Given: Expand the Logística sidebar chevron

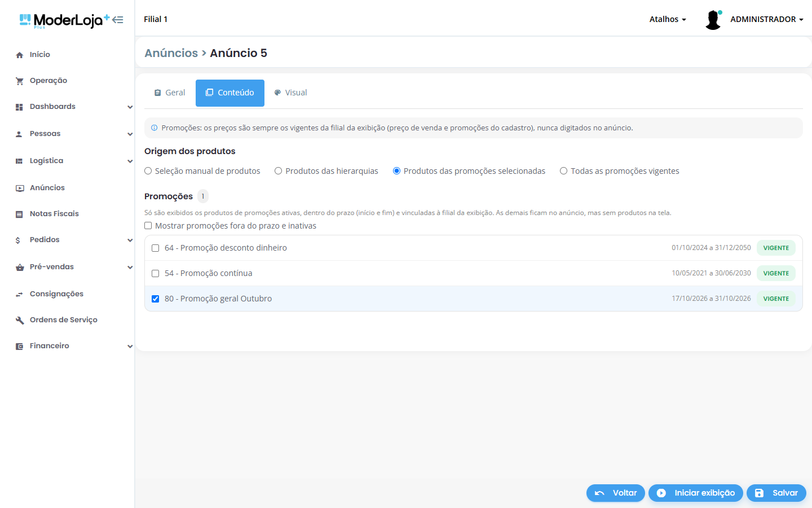Looking at the screenshot, I should (x=130, y=161).
